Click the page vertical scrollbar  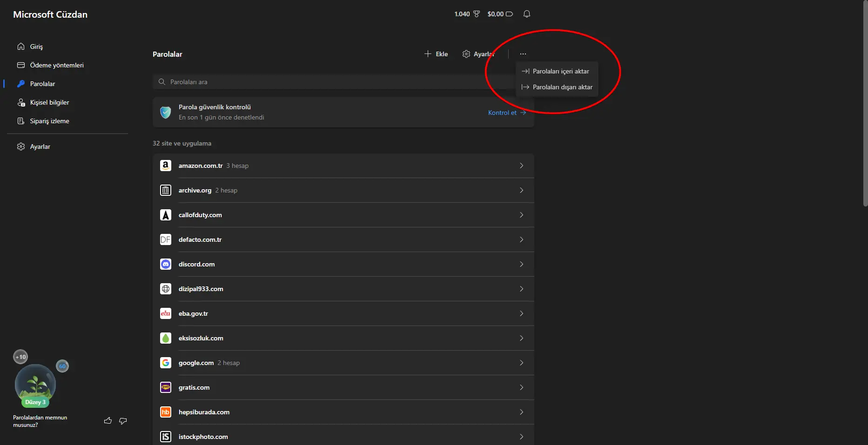(865, 103)
